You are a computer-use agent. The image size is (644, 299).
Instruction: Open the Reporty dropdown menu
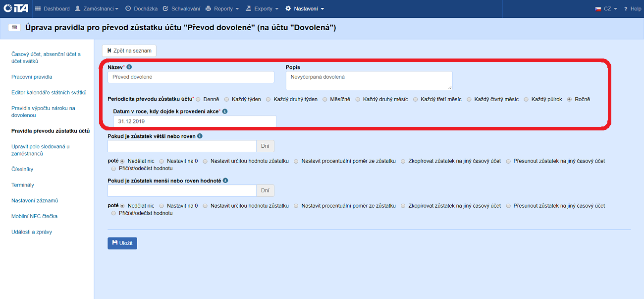coord(222,9)
